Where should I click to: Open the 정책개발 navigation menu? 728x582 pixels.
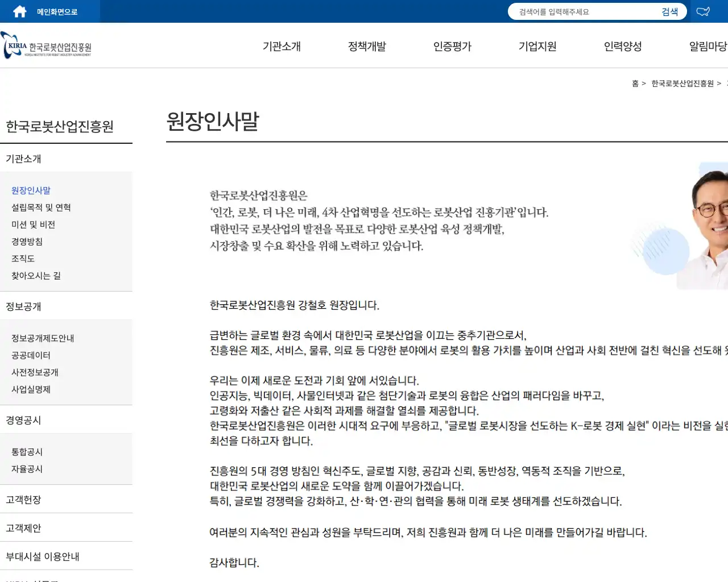point(367,47)
